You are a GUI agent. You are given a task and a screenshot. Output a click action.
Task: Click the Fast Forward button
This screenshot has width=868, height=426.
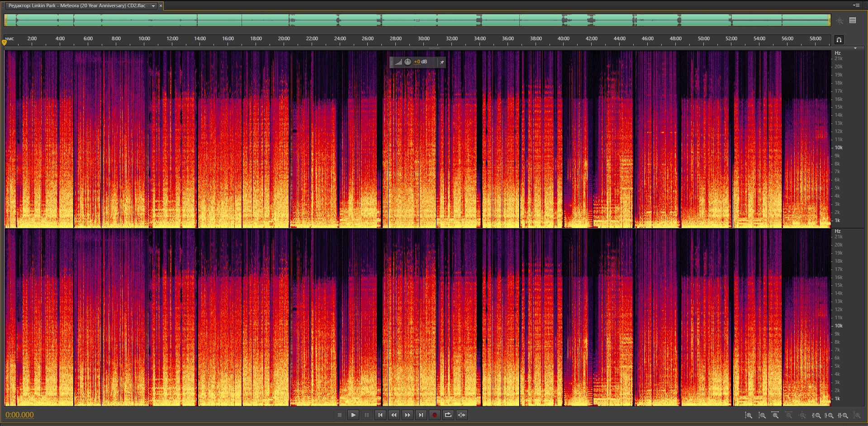tap(408, 415)
